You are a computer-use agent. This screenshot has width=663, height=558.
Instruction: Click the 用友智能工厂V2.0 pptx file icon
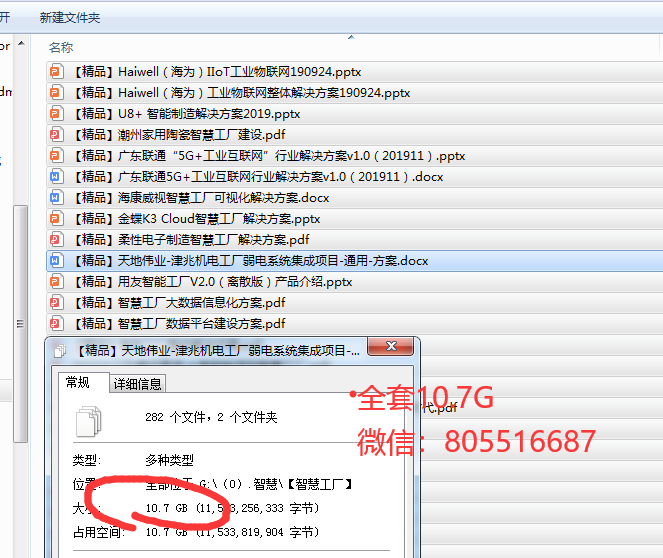(x=56, y=282)
